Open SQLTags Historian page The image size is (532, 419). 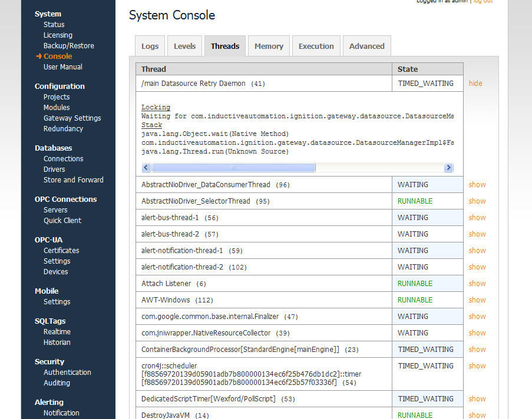click(x=57, y=342)
